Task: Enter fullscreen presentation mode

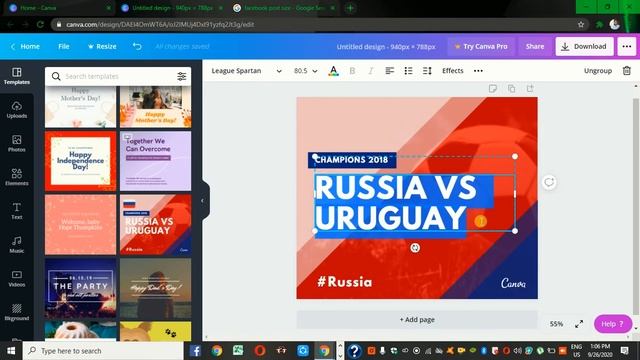Action: pos(579,324)
